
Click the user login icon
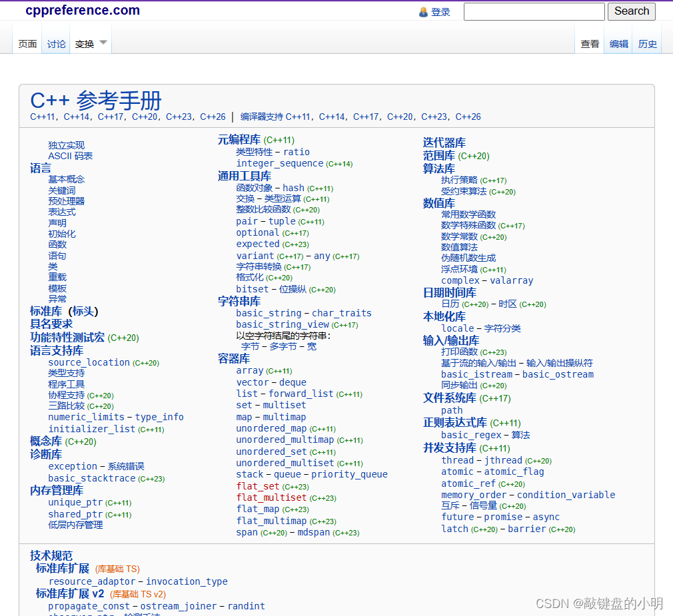point(423,12)
